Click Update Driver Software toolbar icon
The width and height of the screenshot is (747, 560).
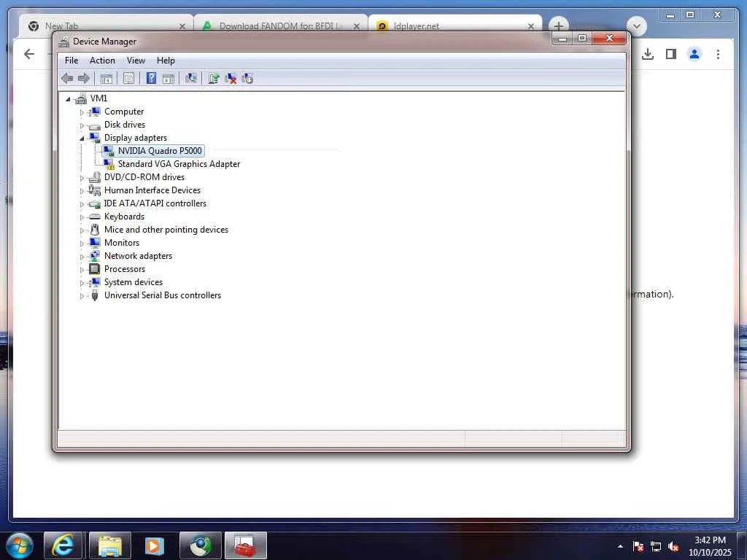(x=214, y=78)
